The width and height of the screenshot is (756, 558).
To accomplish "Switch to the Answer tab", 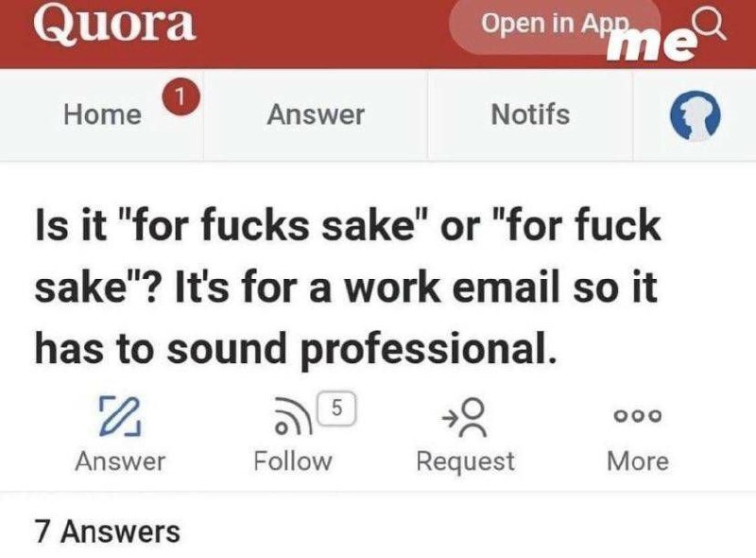I will pyautogui.click(x=316, y=114).
